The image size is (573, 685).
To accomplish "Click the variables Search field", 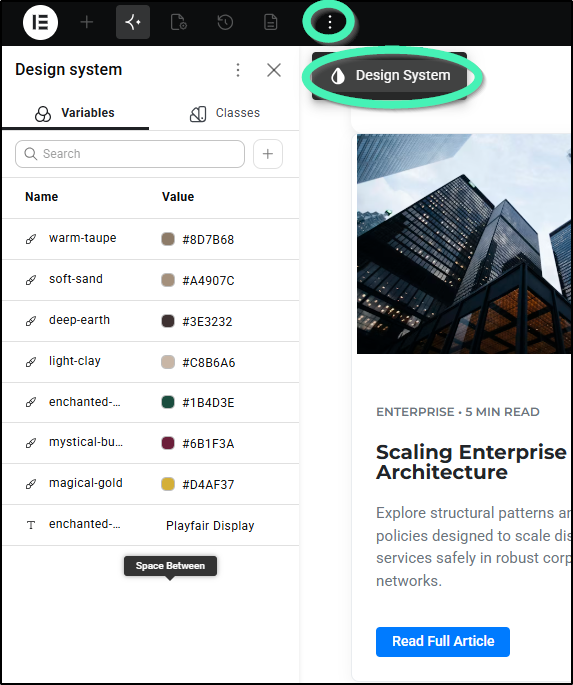I will pyautogui.click(x=130, y=154).
